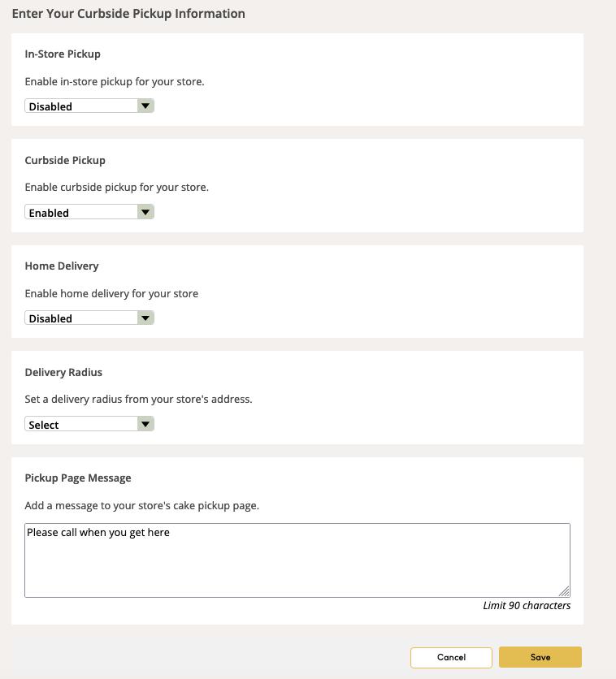Click the arrow icon on In-Store Pickup select
The height and width of the screenshot is (679, 616).
click(x=145, y=106)
